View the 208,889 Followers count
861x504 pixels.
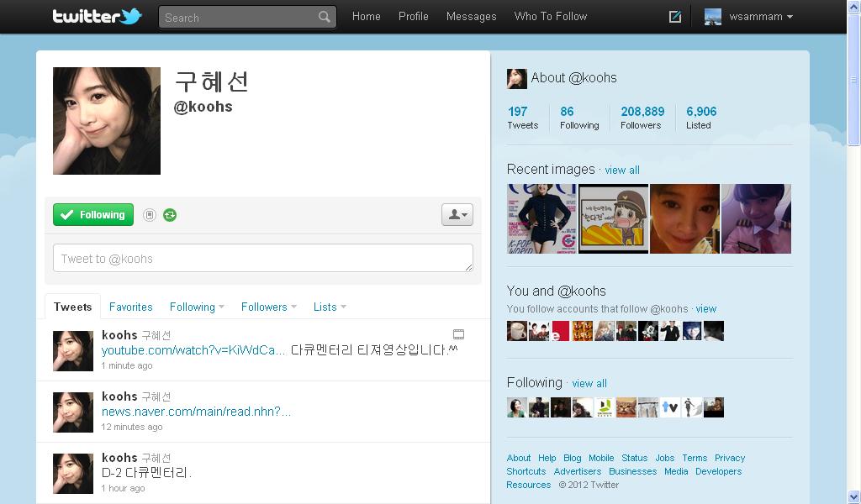(642, 118)
